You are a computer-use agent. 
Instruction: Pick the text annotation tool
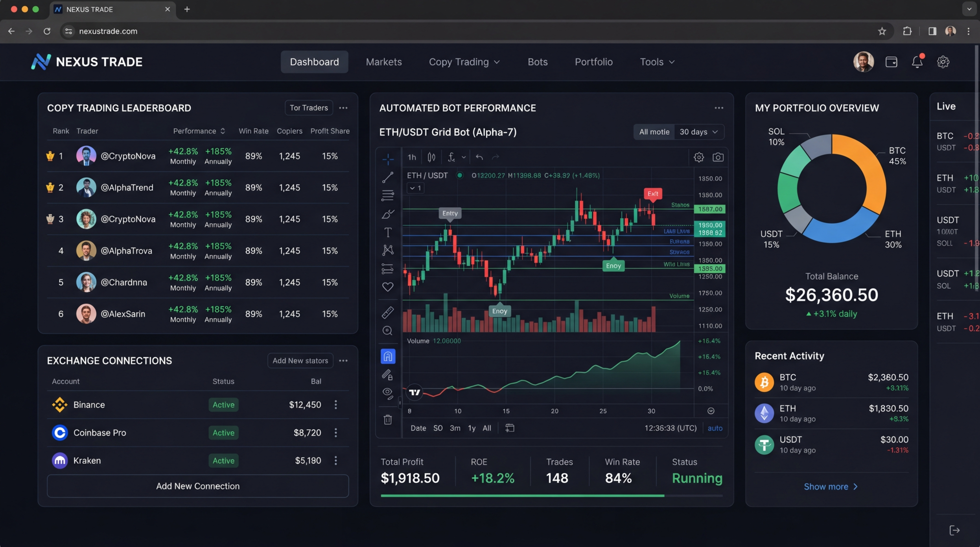[x=388, y=232]
